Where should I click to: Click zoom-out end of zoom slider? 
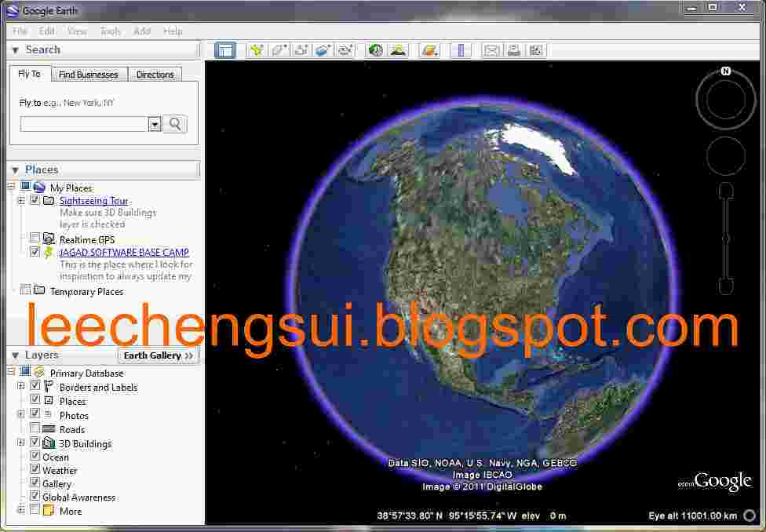[x=726, y=286]
